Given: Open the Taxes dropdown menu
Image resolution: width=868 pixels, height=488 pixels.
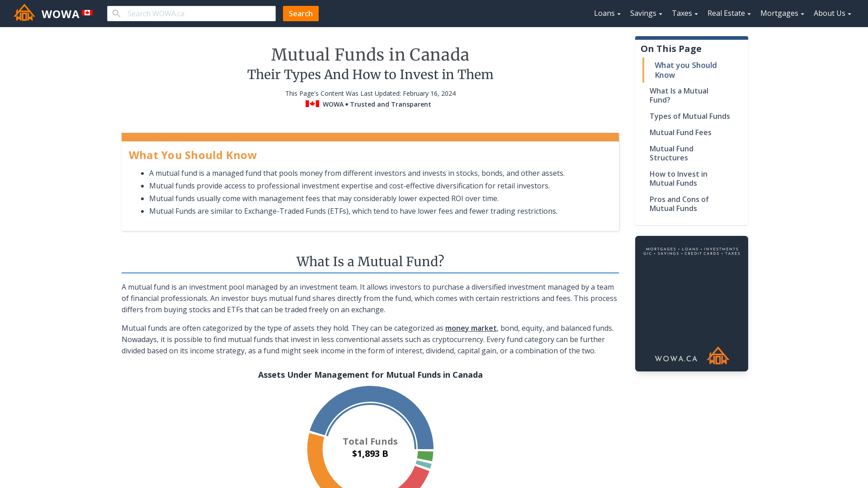Looking at the screenshot, I should pyautogui.click(x=684, y=13).
